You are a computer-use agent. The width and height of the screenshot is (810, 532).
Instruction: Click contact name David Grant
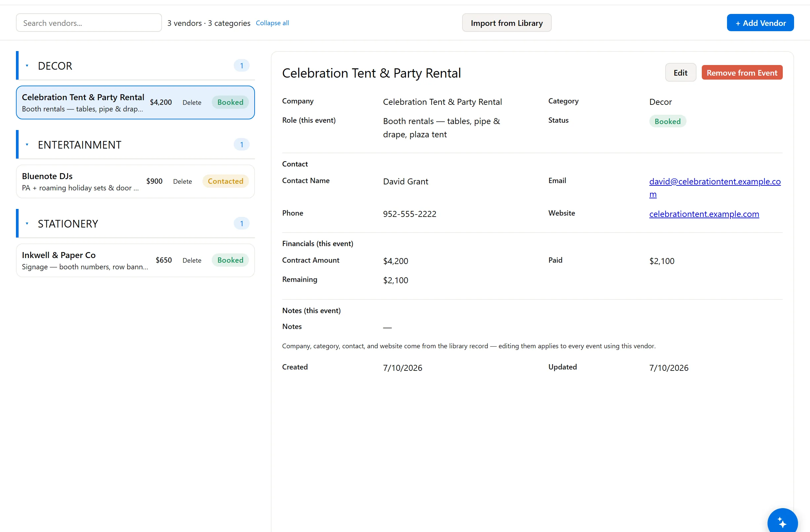point(405,181)
